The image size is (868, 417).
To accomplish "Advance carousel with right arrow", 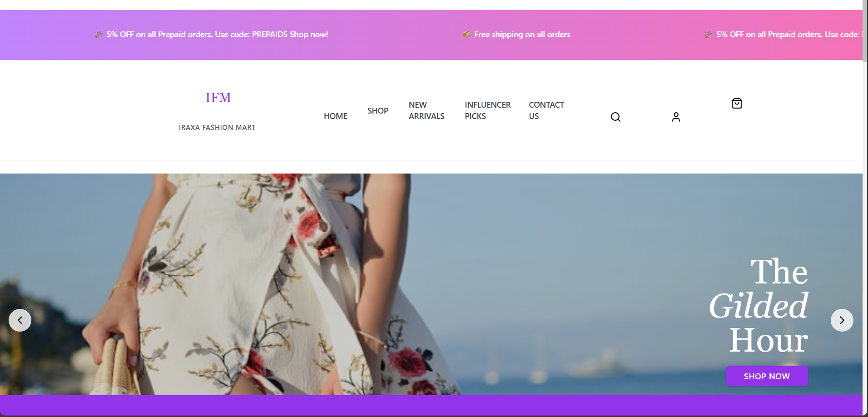I will 842,320.
